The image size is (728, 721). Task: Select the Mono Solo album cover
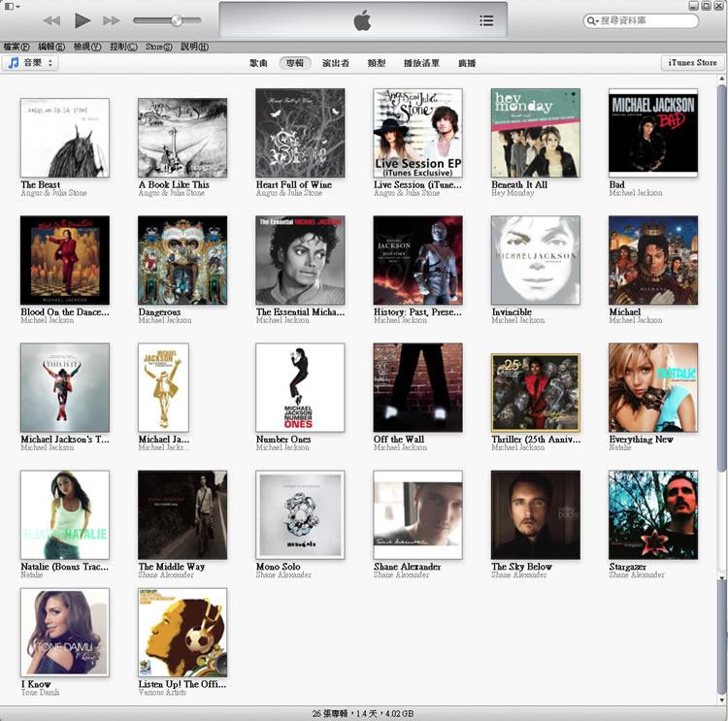(300, 515)
